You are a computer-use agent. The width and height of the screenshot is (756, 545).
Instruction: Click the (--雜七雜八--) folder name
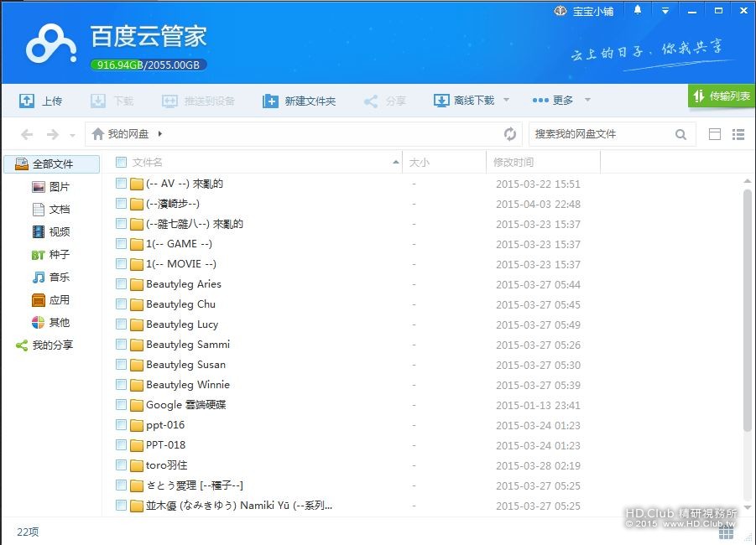click(x=195, y=224)
